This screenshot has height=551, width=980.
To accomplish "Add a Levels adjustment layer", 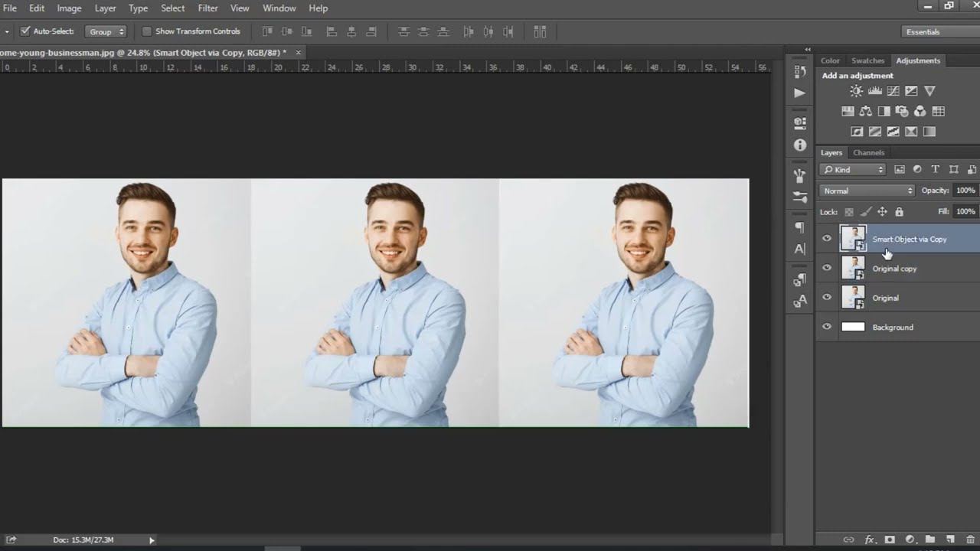I will [874, 91].
